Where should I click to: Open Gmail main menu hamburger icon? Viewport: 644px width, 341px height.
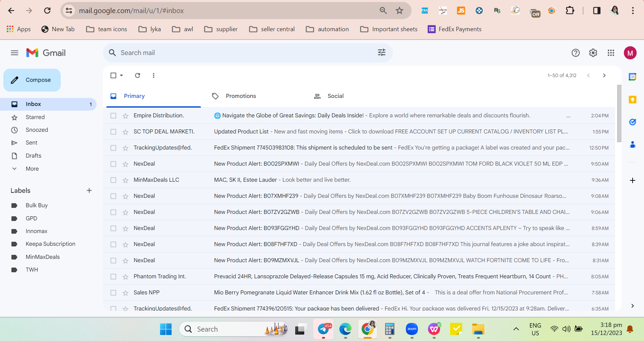[14, 53]
